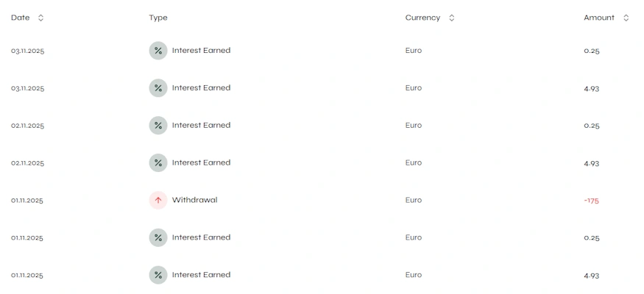Sort table by Currency arrows

tap(451, 18)
